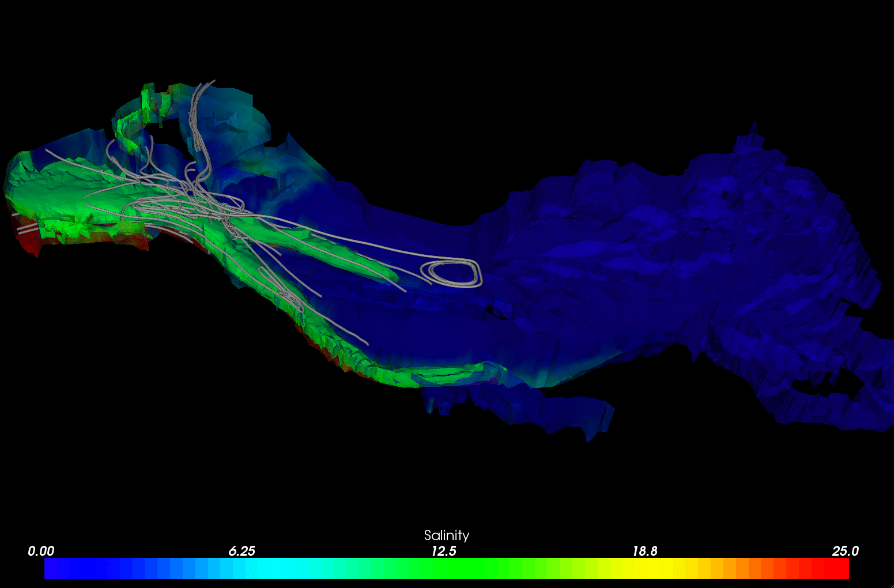The width and height of the screenshot is (894, 588).
Task: Click the cyan section of the Salinity bar
Action: coord(271,568)
